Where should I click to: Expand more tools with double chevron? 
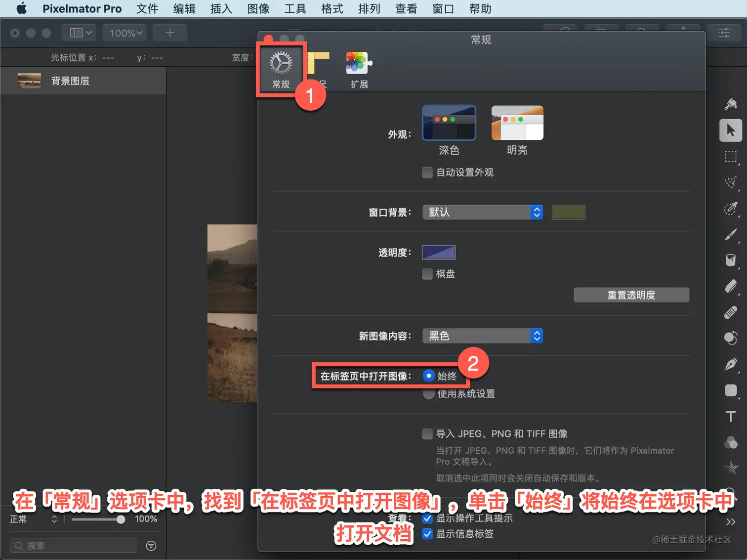[x=731, y=522]
